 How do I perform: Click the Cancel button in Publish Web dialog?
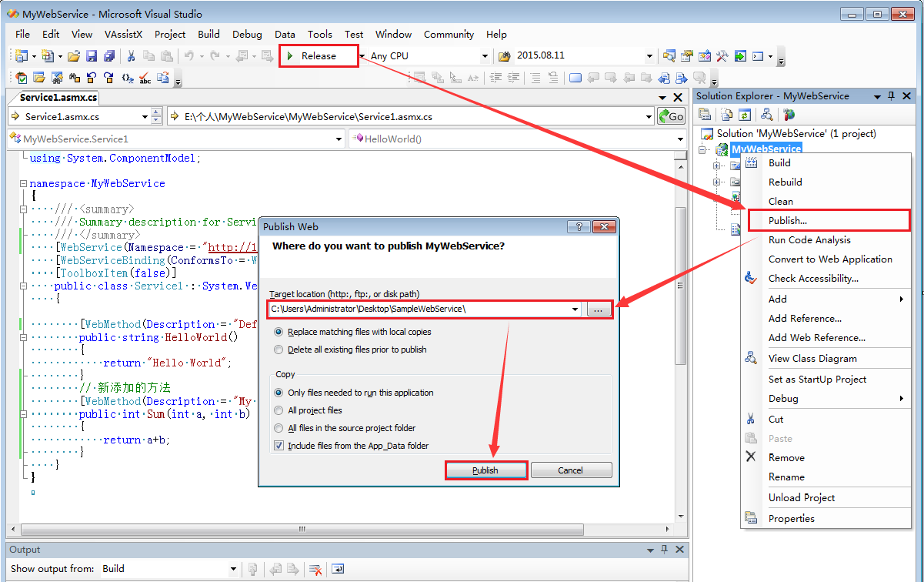(571, 470)
